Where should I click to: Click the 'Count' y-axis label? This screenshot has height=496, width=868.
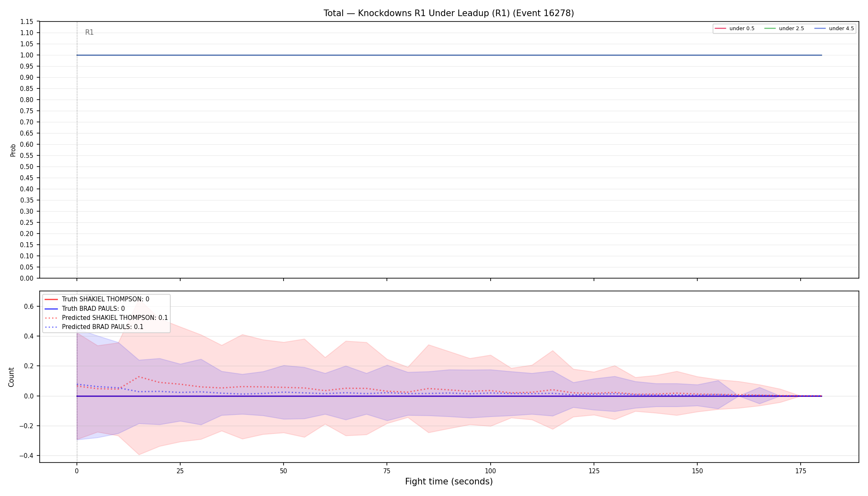(x=11, y=377)
